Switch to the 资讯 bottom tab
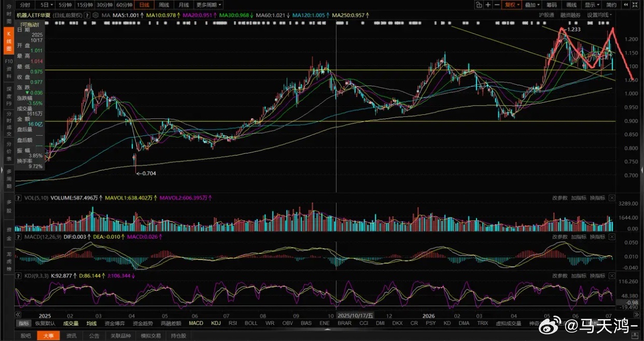This screenshot has height=341, width=644. 72,335
